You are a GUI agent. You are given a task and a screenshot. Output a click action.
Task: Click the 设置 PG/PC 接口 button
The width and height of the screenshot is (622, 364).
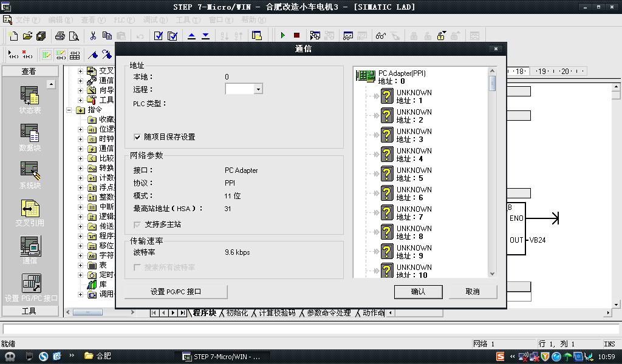[176, 292]
